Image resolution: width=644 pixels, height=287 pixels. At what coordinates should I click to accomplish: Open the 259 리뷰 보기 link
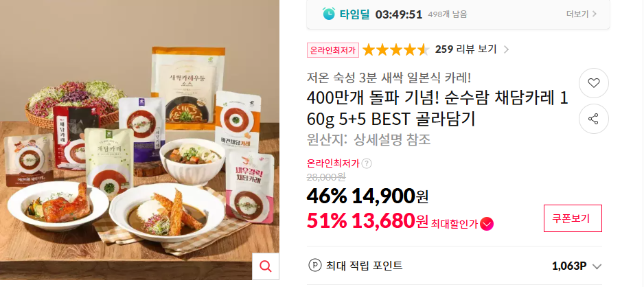click(465, 49)
